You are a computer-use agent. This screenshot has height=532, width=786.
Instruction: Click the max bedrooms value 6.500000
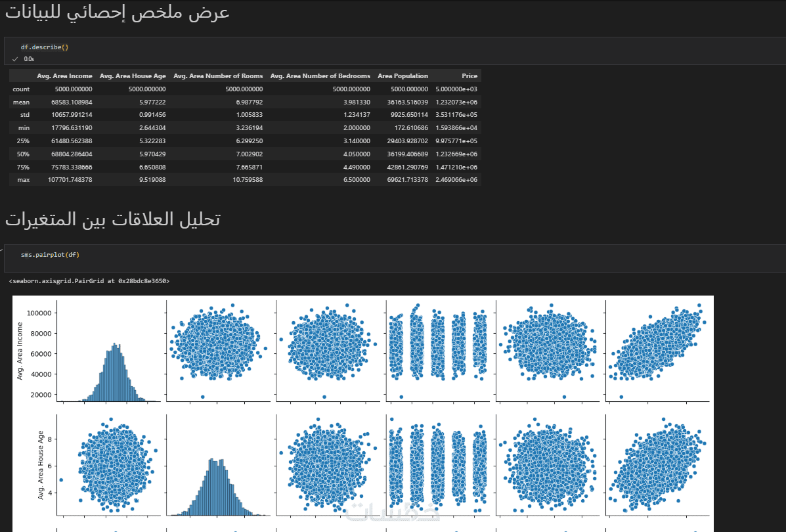coord(357,179)
